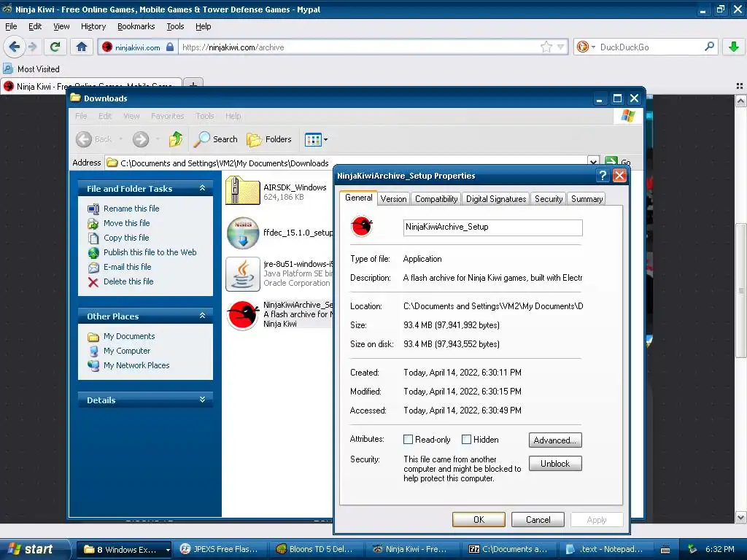
Task: Click Cancel in Properties dialog
Action: click(x=538, y=519)
